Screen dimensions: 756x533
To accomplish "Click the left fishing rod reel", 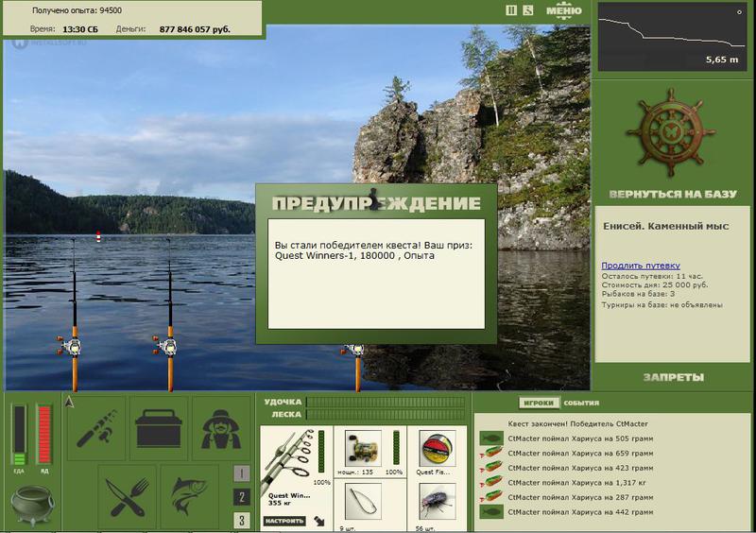I will pyautogui.click(x=71, y=346).
